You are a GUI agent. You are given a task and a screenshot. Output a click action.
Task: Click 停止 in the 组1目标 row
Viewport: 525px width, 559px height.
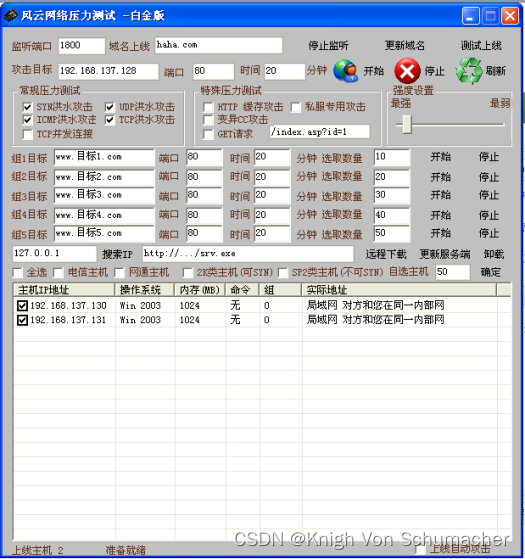tap(489, 157)
